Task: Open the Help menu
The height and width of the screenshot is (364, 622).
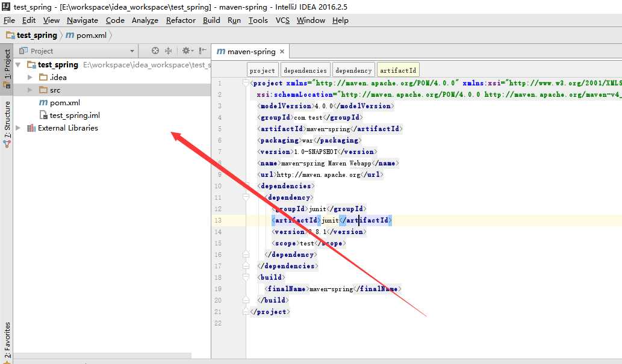Action: 340,20
